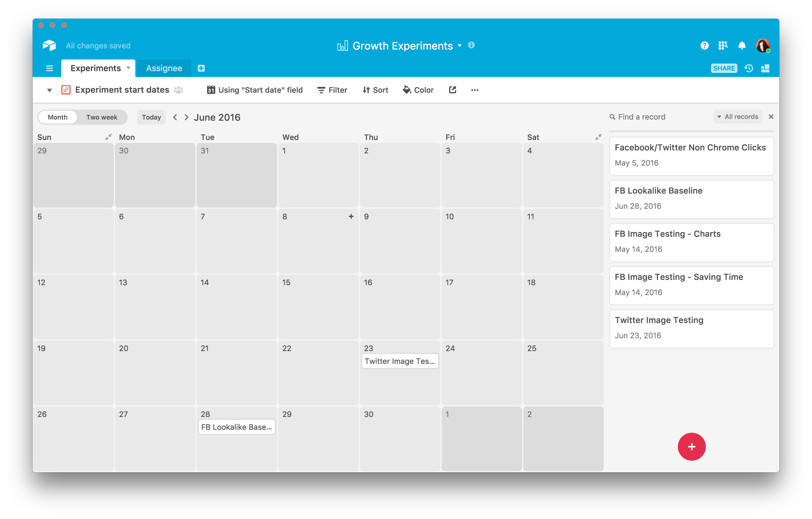Image resolution: width=812 pixels, height=519 pixels.
Task: Click Today button to reset calendar
Action: [x=151, y=117]
